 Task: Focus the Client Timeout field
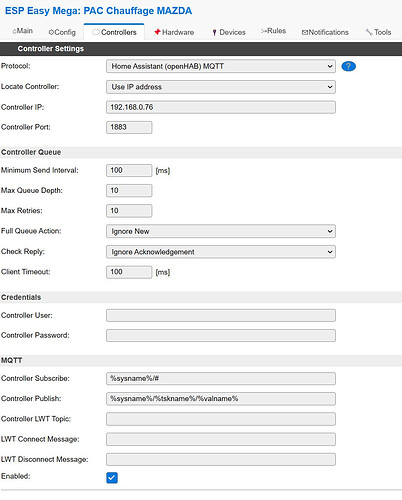click(129, 272)
